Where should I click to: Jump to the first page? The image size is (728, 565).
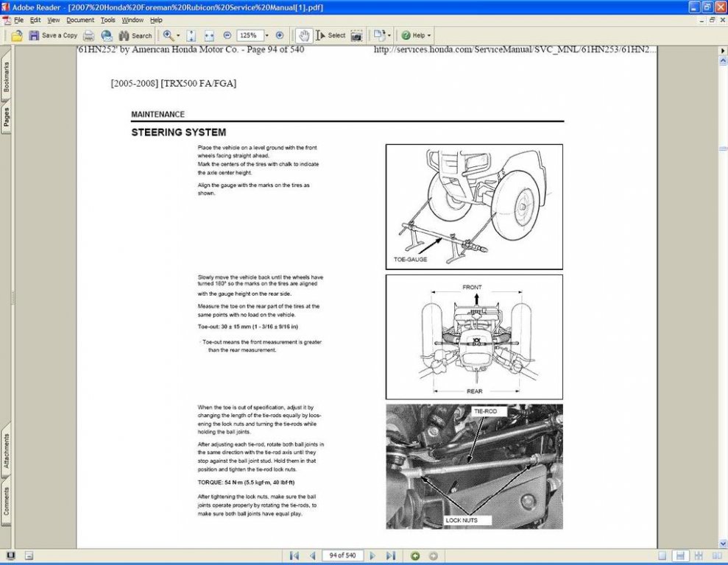click(x=294, y=555)
